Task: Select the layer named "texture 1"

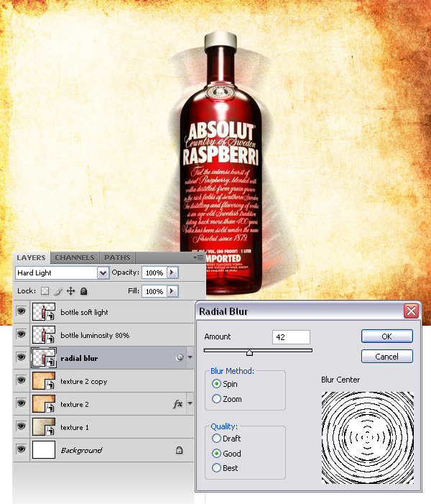Action: (75, 428)
